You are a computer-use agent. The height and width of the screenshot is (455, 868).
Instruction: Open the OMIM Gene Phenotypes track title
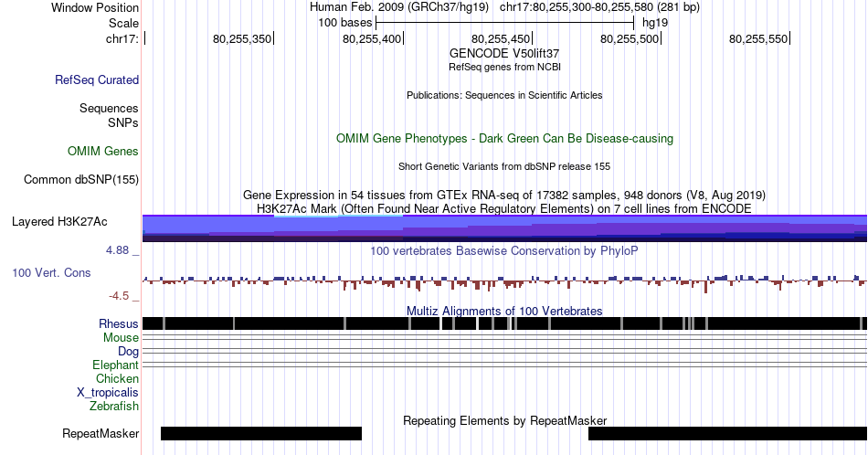click(x=504, y=138)
